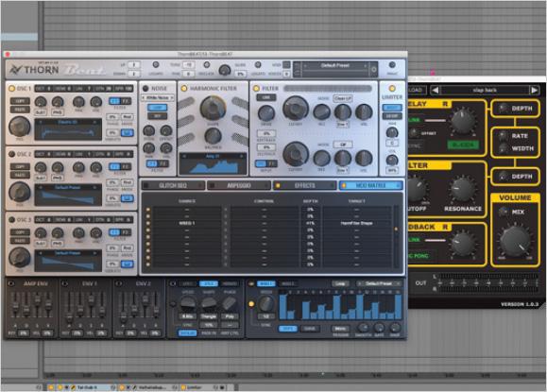Click the MIX knob in delay plugin
Viewport: 547px width, 392px height.
pyautogui.click(x=504, y=212)
